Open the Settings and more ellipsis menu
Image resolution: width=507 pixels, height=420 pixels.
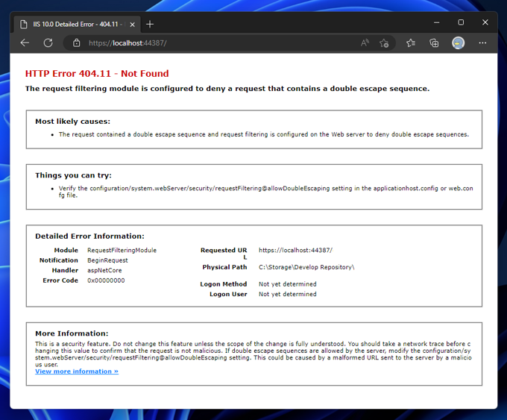tap(482, 43)
